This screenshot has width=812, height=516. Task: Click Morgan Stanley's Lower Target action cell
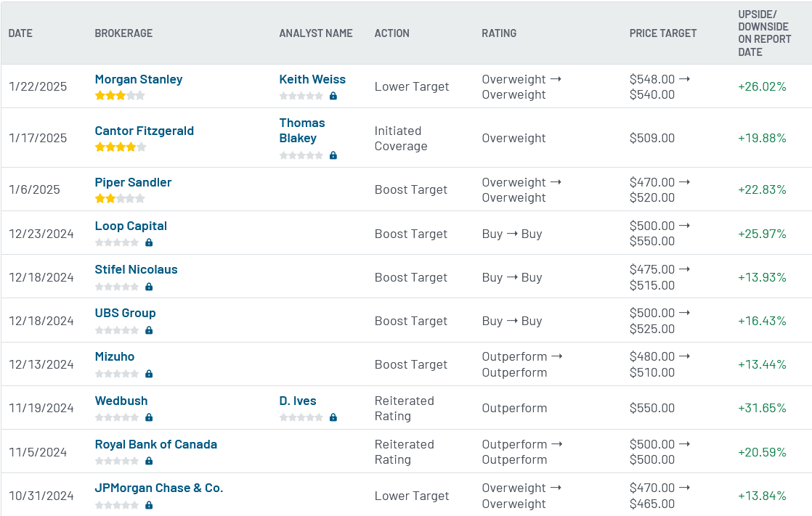[412, 86]
